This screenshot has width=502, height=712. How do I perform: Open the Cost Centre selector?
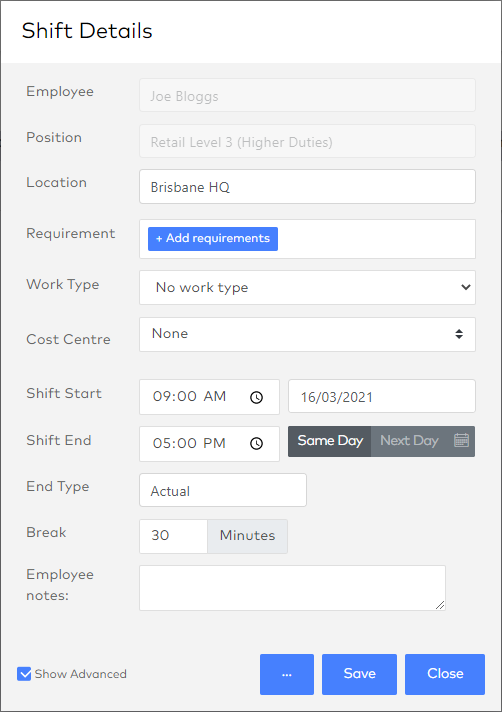click(x=307, y=335)
